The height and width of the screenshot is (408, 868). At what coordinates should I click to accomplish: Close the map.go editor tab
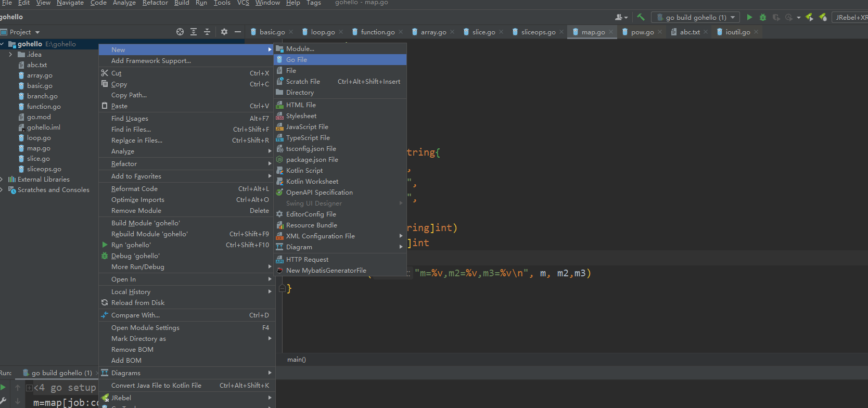click(x=611, y=32)
